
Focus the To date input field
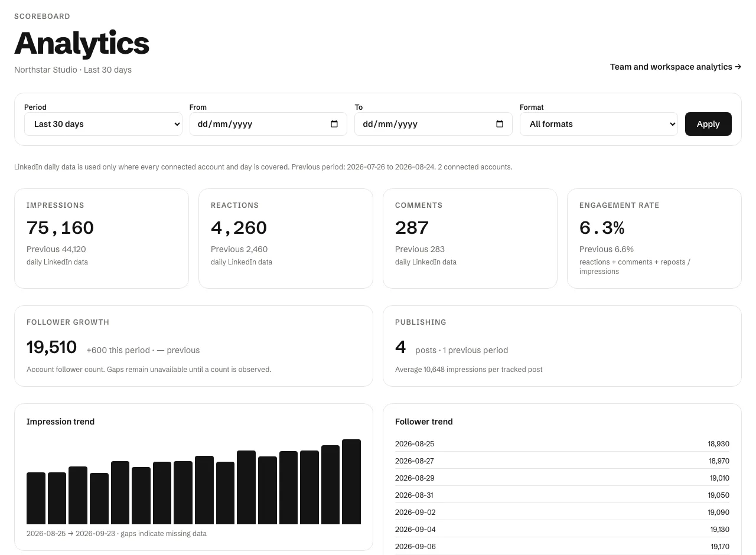click(434, 124)
